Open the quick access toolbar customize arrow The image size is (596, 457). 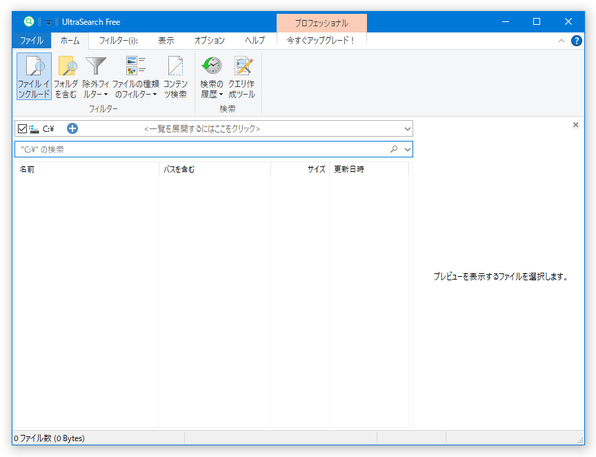tap(48, 22)
